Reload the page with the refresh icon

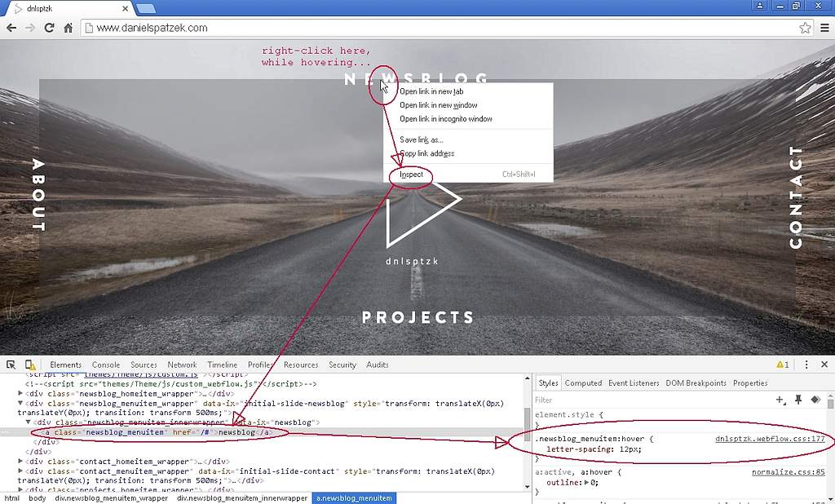tap(49, 28)
